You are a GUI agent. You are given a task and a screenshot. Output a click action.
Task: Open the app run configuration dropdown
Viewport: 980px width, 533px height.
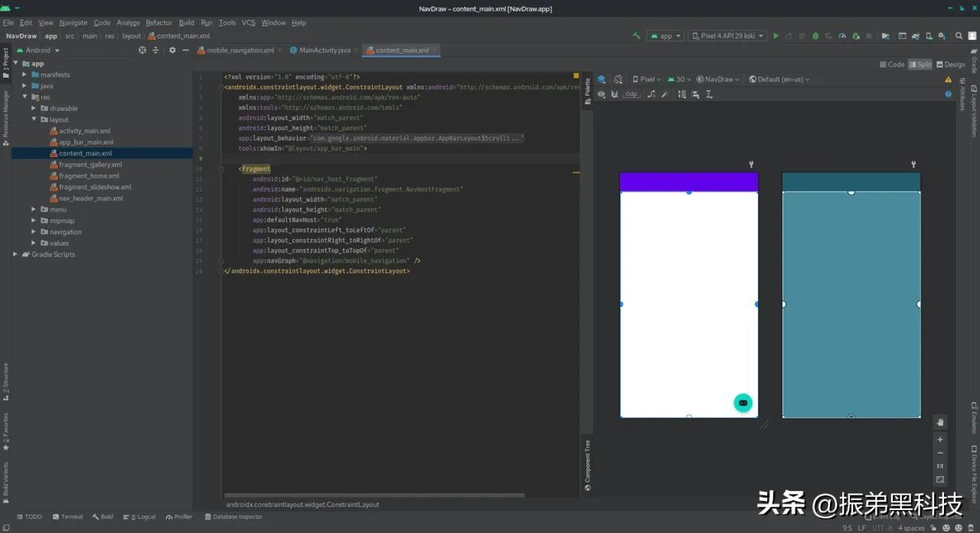click(x=665, y=35)
